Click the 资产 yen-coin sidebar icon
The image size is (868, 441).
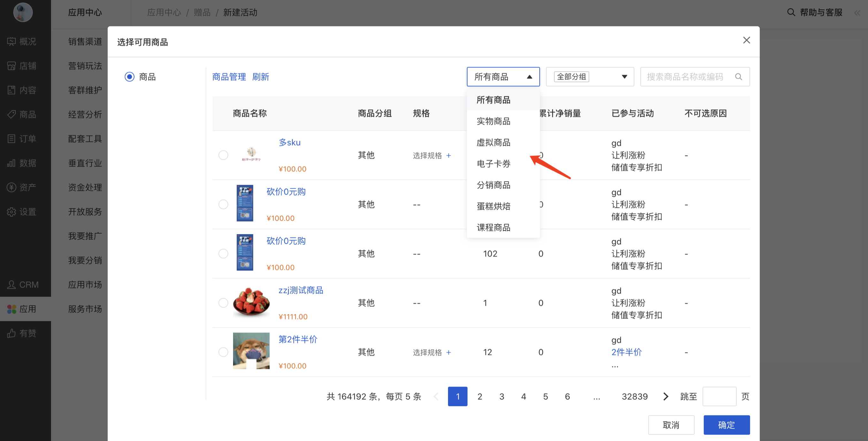tap(11, 187)
